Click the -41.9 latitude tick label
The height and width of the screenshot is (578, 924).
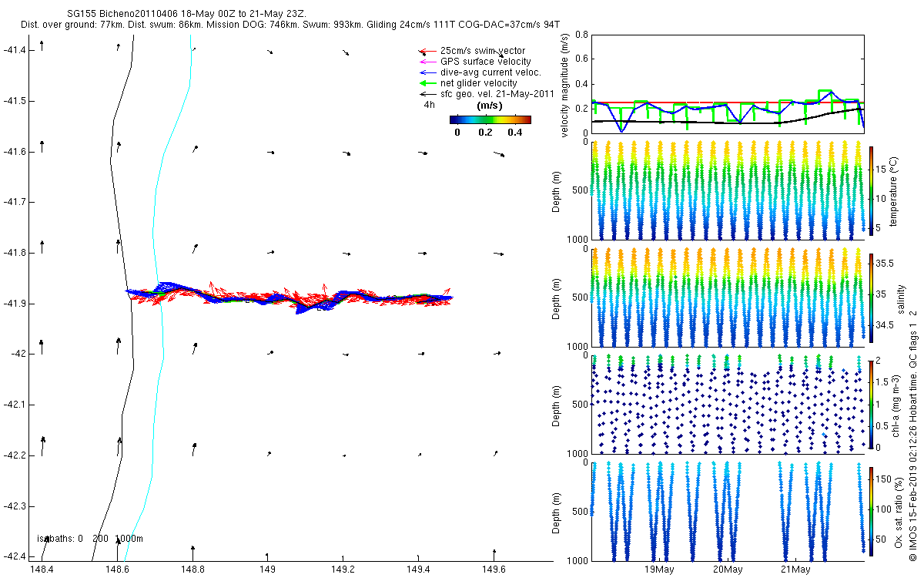coord(15,304)
